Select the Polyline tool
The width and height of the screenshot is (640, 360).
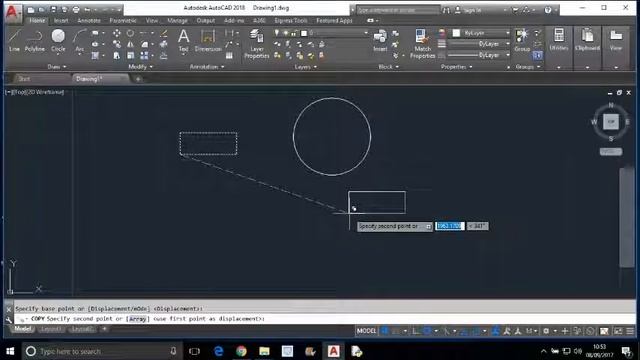35,40
